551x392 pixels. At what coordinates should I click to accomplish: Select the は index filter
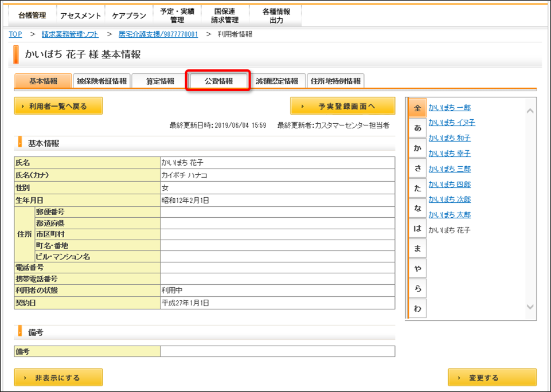point(417,228)
